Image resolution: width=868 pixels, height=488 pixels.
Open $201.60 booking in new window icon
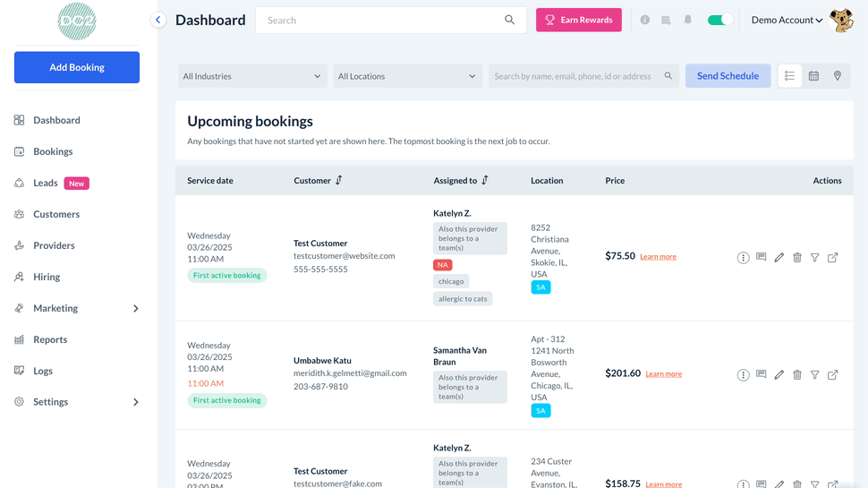(x=832, y=374)
